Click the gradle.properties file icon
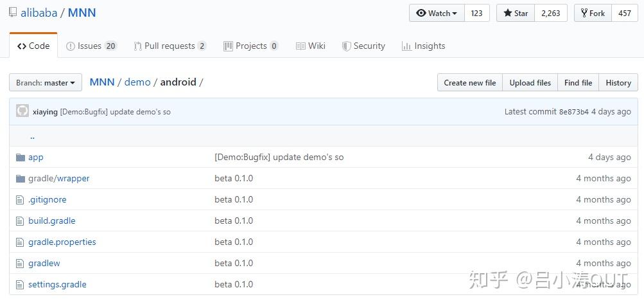 pos(20,242)
